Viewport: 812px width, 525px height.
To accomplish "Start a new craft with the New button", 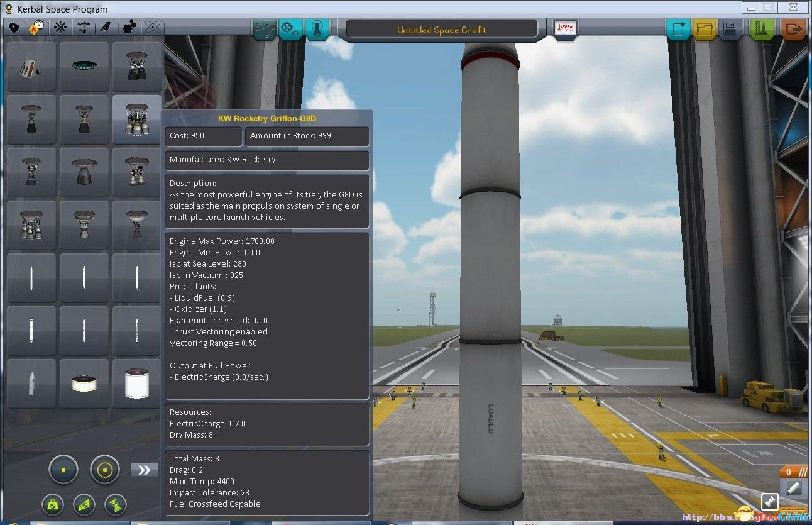I will coord(679,29).
